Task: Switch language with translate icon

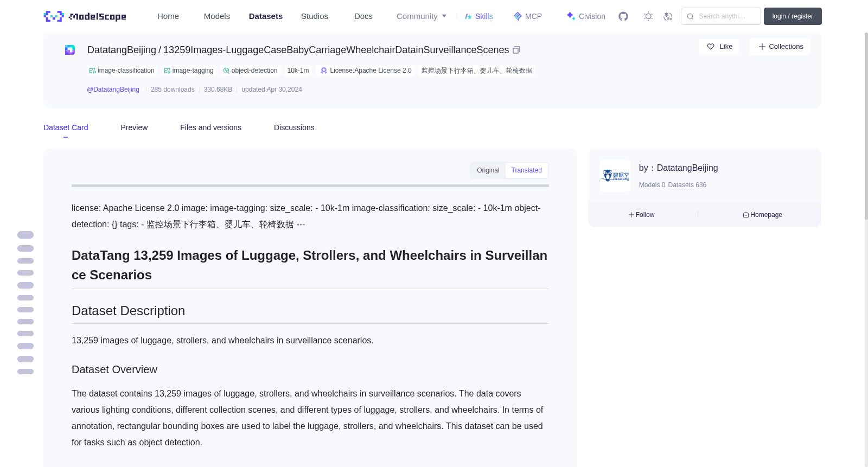Action: pos(668,16)
